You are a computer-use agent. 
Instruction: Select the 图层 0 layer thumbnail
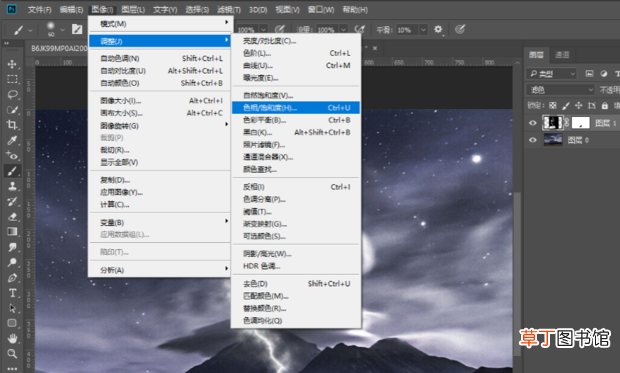coord(553,140)
